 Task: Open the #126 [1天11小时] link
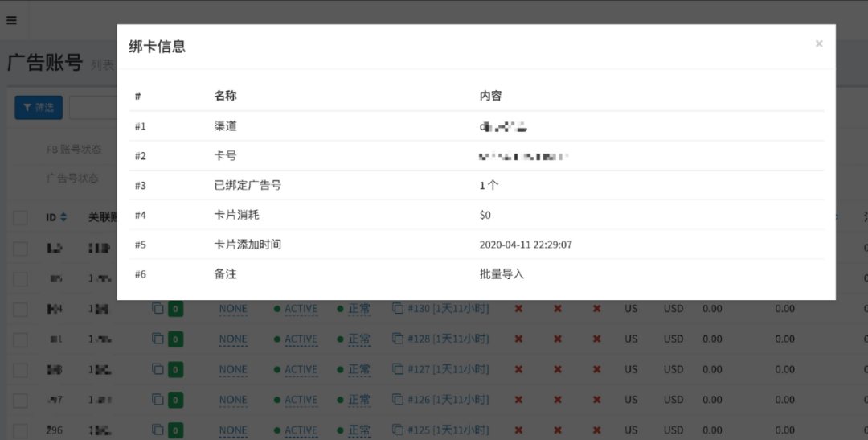pos(448,400)
